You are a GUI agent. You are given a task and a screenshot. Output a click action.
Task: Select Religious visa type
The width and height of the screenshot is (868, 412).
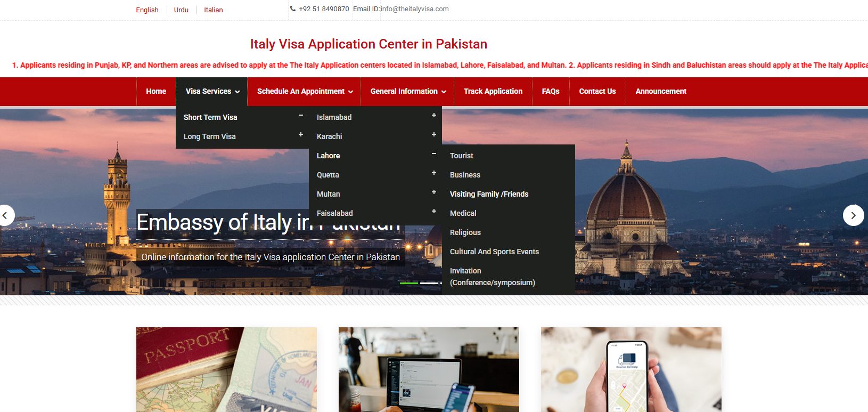click(x=465, y=232)
